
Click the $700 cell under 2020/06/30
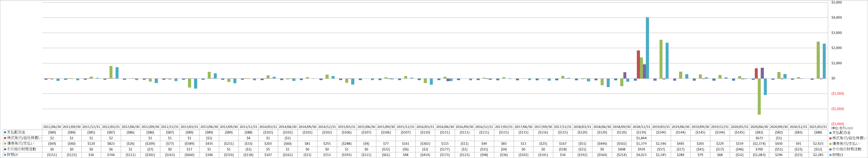(x=759, y=149)
